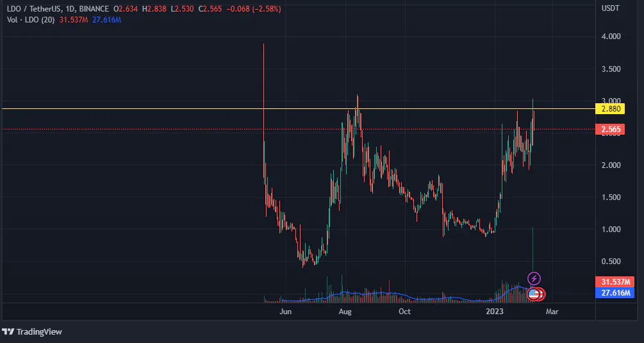
Task: Click the 4.000 price axis value
Action: point(611,37)
